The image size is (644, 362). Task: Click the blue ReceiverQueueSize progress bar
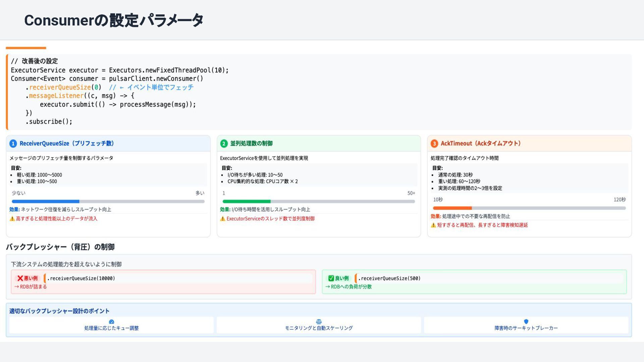pyautogui.click(x=46, y=201)
